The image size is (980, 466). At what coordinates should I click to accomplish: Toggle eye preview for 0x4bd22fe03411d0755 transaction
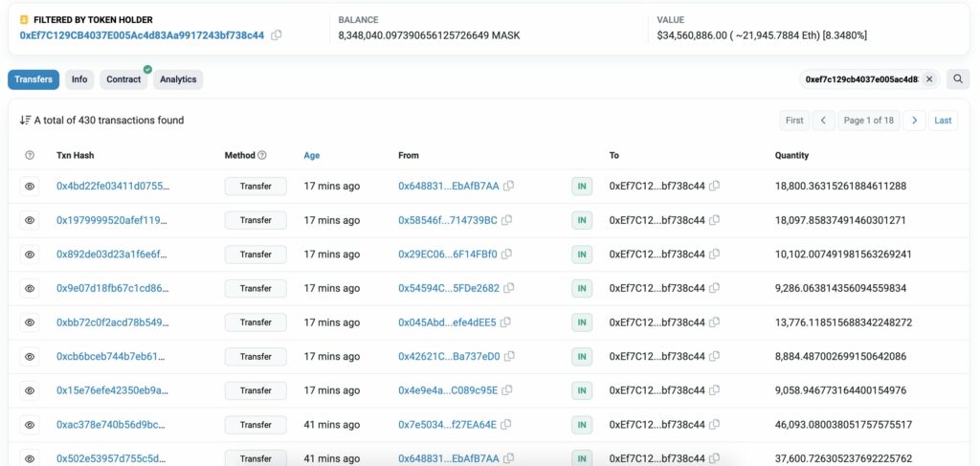[x=30, y=187]
